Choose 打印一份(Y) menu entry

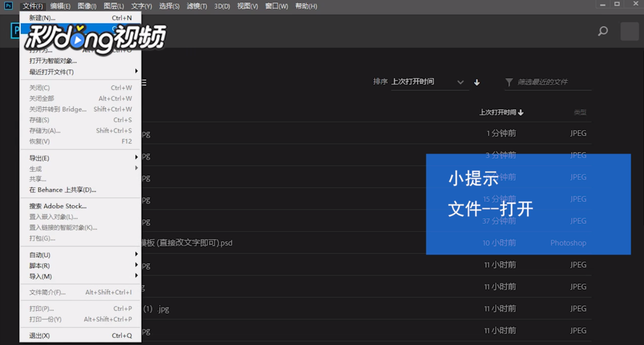(x=80, y=320)
